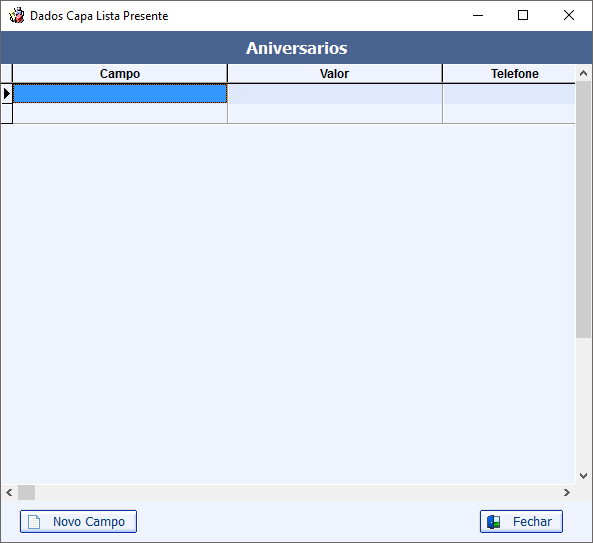The width and height of the screenshot is (593, 543).
Task: Select the current row indicator arrow
Action: pyautogui.click(x=6, y=93)
